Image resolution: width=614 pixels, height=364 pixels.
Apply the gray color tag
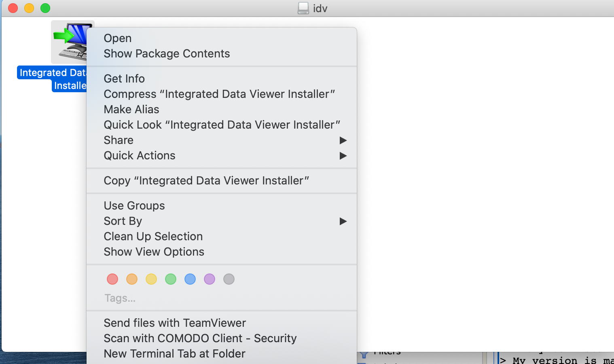229,279
